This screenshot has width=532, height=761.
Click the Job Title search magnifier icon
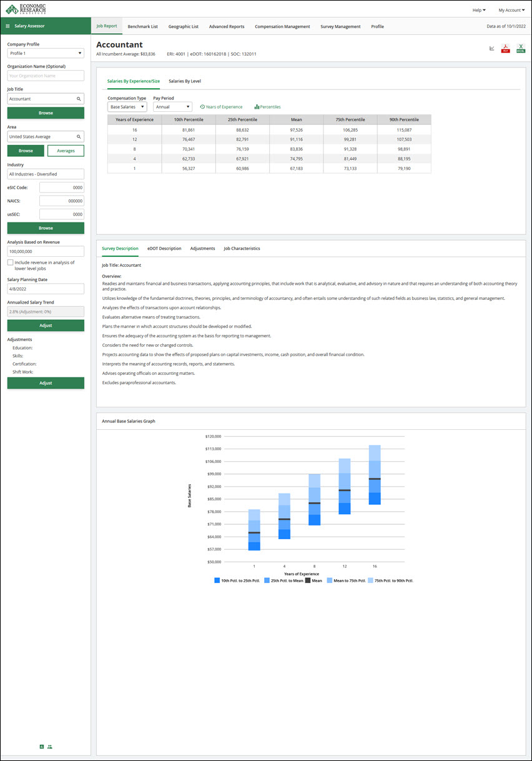pos(79,99)
